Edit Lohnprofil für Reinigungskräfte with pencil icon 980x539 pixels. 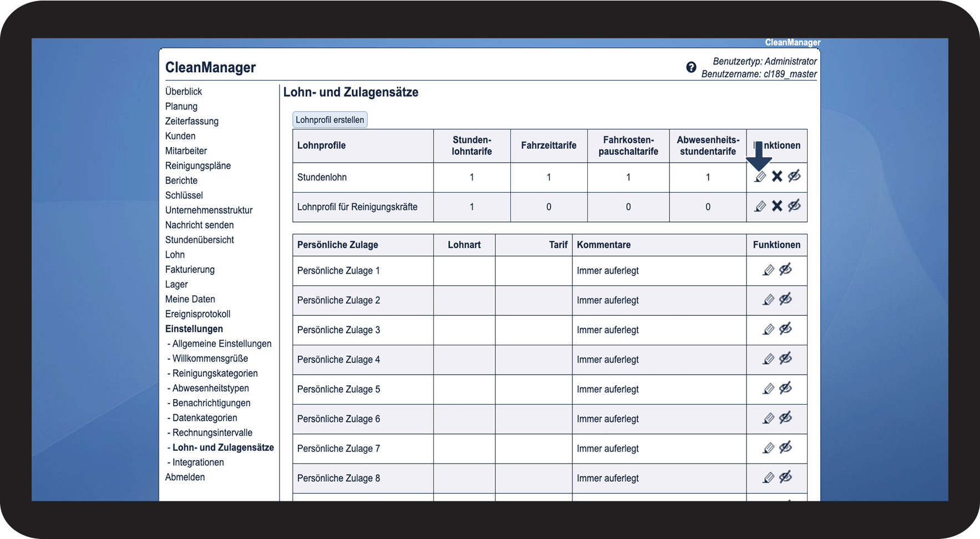pos(760,206)
